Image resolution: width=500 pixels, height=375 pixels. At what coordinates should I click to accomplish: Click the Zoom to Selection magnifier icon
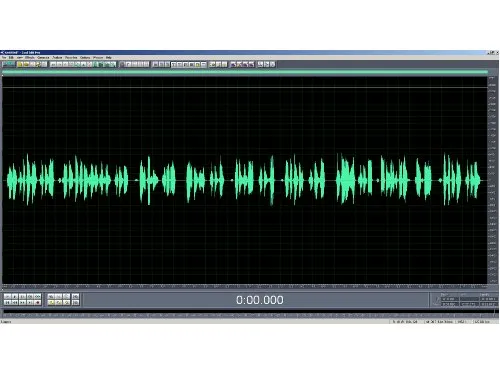[51, 302]
